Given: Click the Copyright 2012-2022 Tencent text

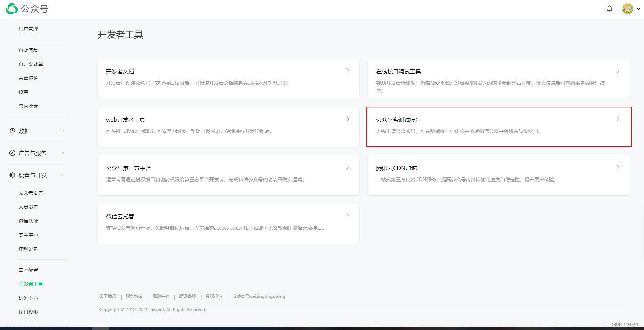Looking at the screenshot, I should pyautogui.click(x=153, y=310).
